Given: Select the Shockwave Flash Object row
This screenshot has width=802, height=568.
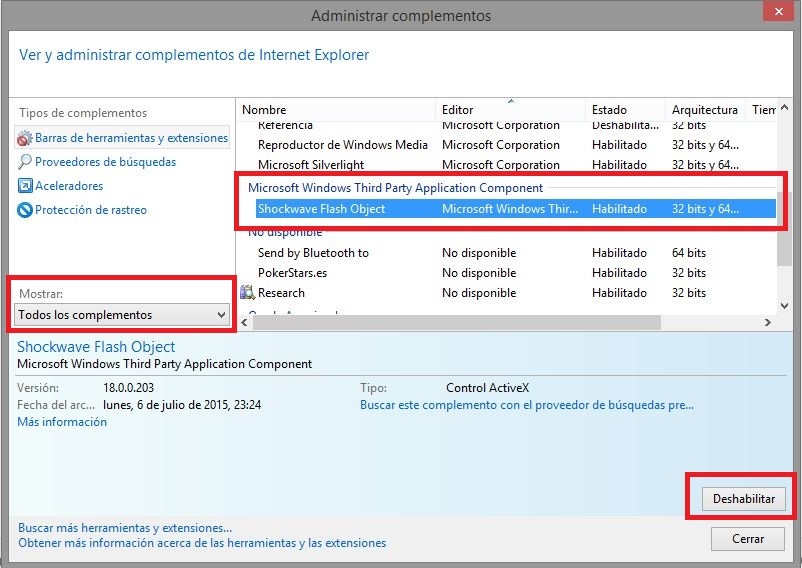Looking at the screenshot, I should point(516,209).
